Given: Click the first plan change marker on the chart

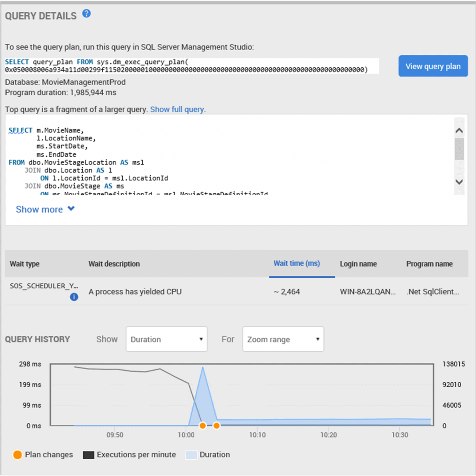Looking at the screenshot, I should [203, 425].
